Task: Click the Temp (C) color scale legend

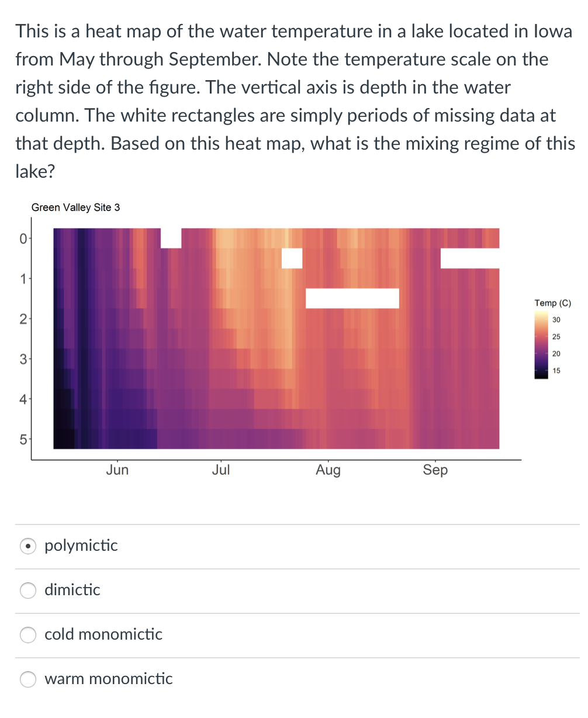Action: click(541, 345)
